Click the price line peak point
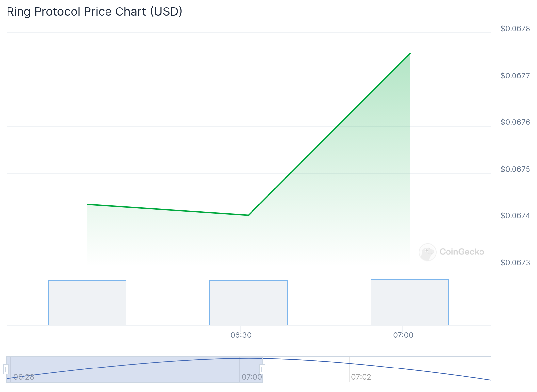This screenshot has height=392, width=537. (x=410, y=54)
